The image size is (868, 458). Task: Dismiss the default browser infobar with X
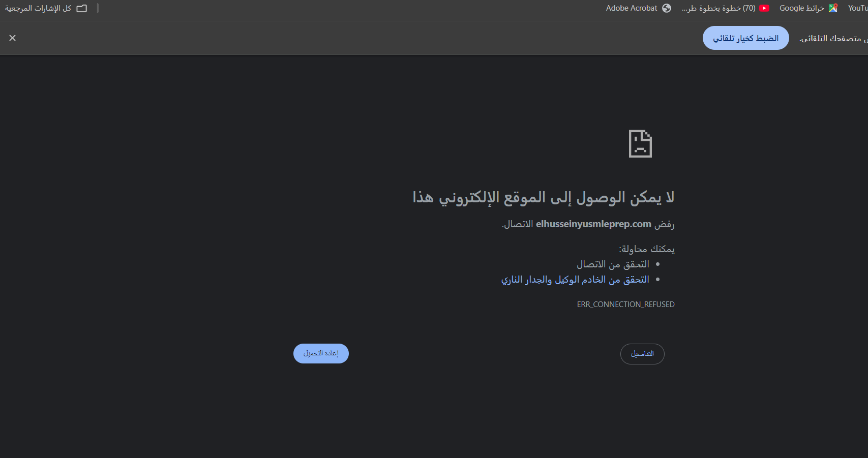[x=13, y=38]
